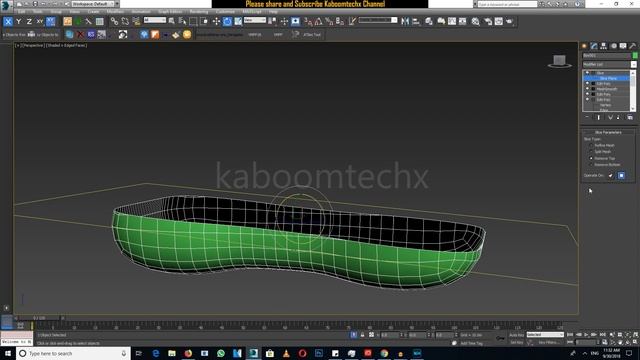Activate the Select and Scale tool

click(x=238, y=21)
